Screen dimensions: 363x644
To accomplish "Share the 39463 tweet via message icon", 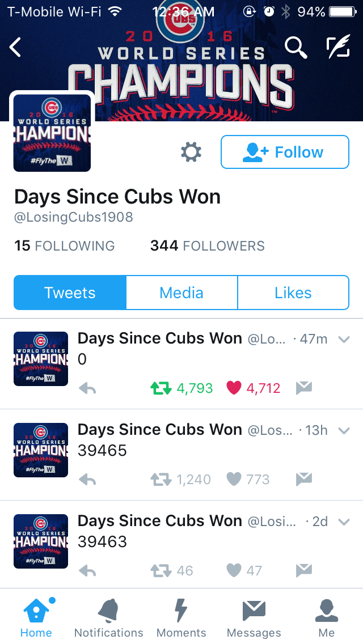I will tap(304, 570).
